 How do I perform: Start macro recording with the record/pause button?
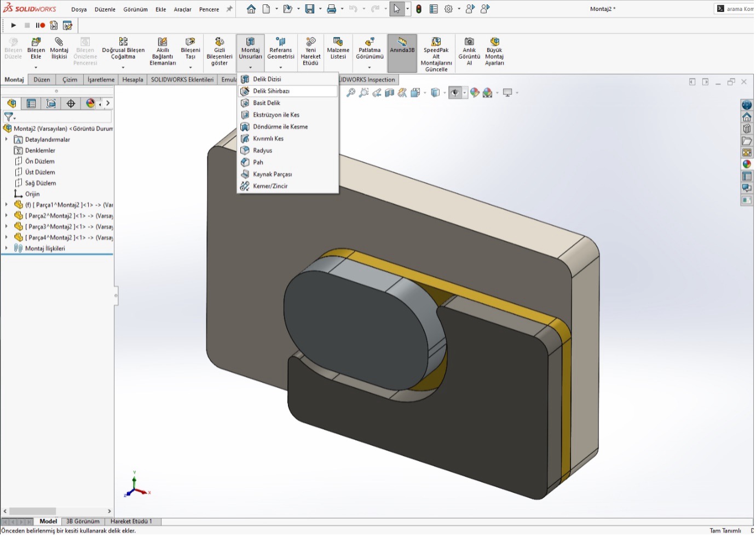pos(41,25)
